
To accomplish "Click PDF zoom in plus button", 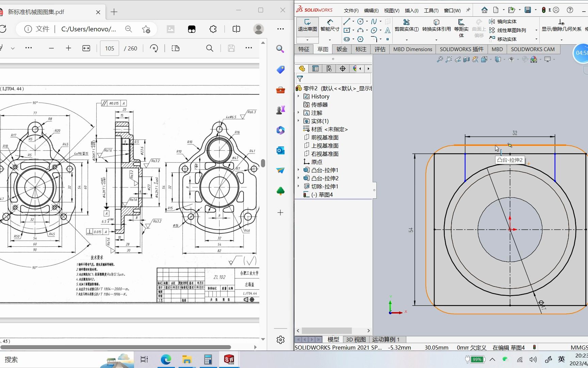I will tap(68, 48).
